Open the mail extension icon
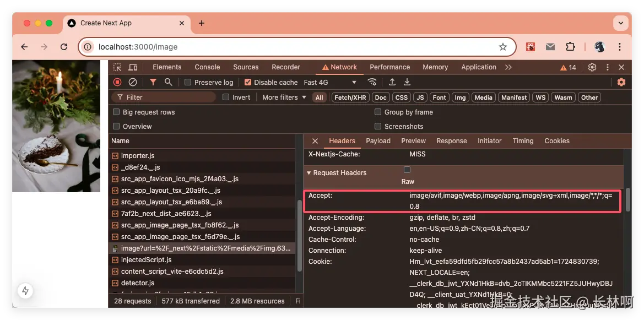Screen dimensions: 644x320 point(550,47)
